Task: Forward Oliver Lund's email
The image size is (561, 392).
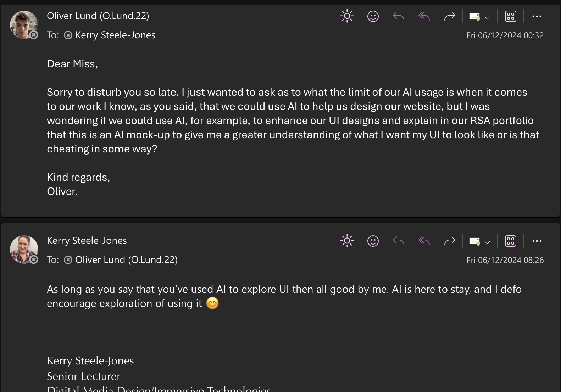Action: click(450, 16)
